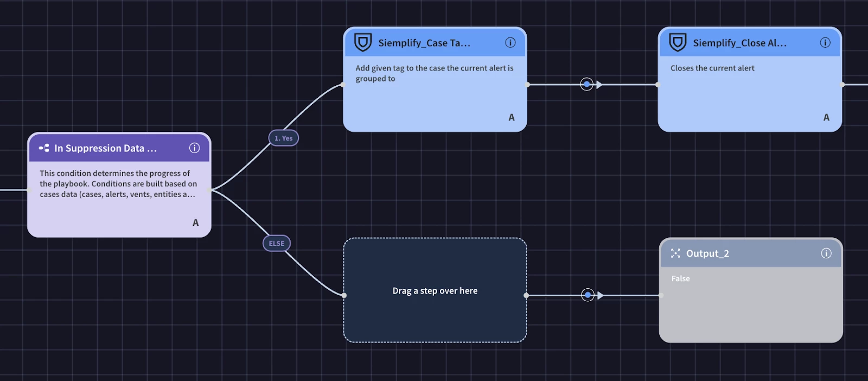Click the 'A' marker on Siemplify_Case Ta... card
The image size is (868, 381).
tap(512, 117)
